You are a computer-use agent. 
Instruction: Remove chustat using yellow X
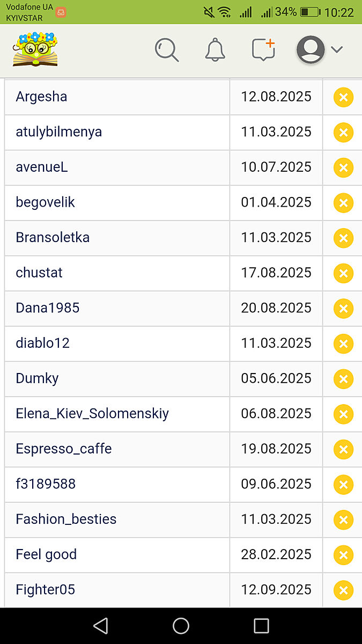pyautogui.click(x=343, y=273)
